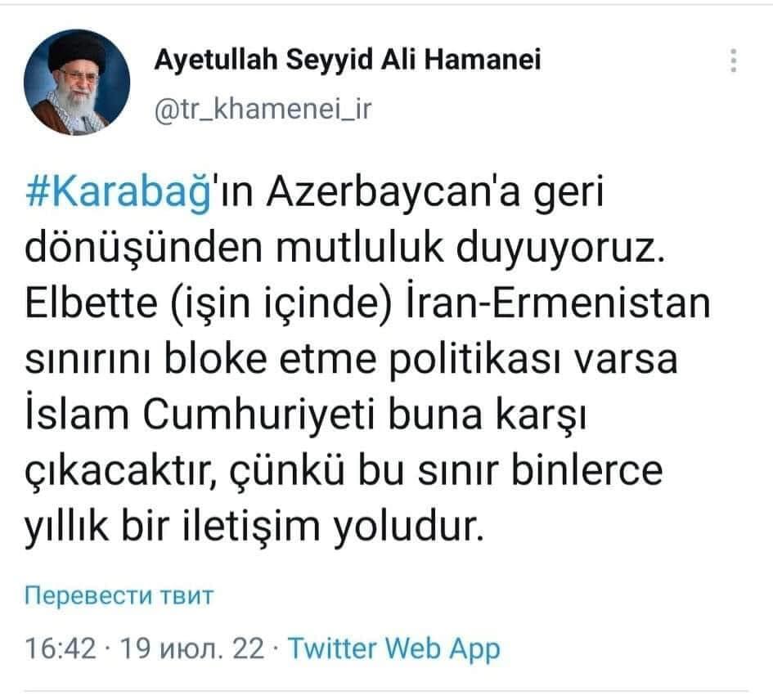The image size is (773, 700).
Task: Click the Khamenei profile avatar picture
Action: point(77,82)
